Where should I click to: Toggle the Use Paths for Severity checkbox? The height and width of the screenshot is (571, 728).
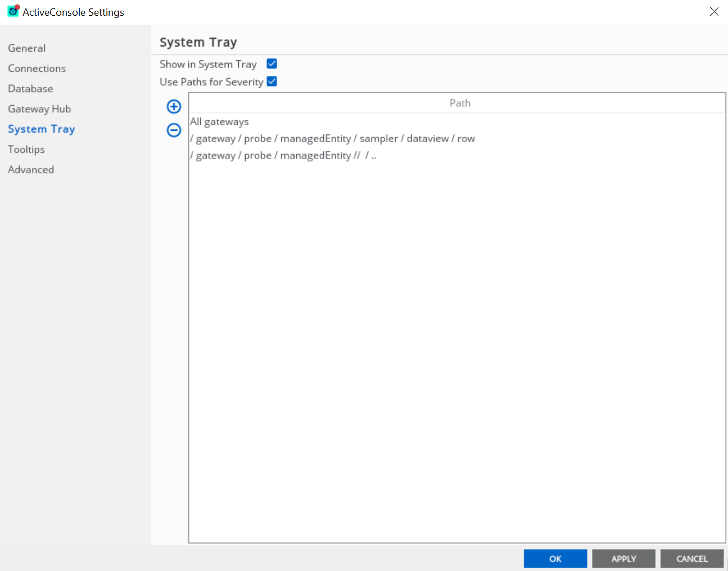point(272,81)
